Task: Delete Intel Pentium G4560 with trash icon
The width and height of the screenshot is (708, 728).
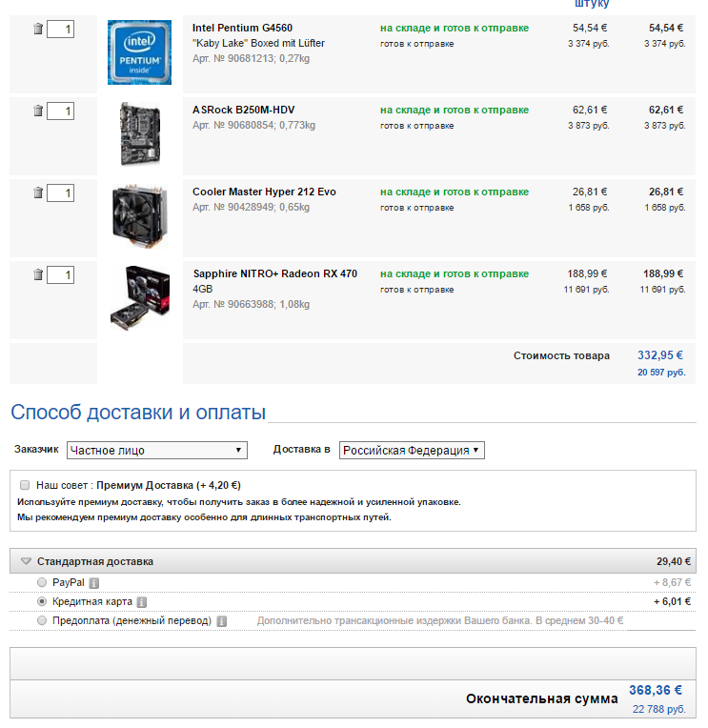Action: pos(38,30)
